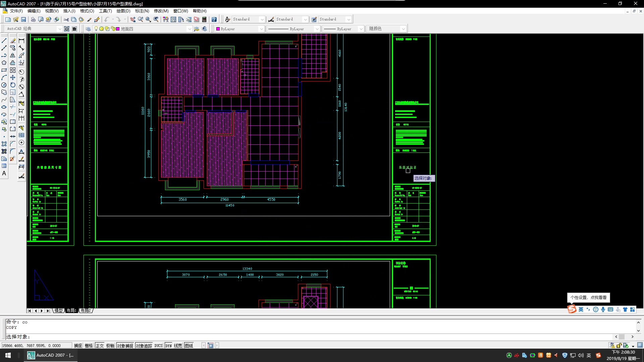Select the Line draw tool

[x=4, y=41]
